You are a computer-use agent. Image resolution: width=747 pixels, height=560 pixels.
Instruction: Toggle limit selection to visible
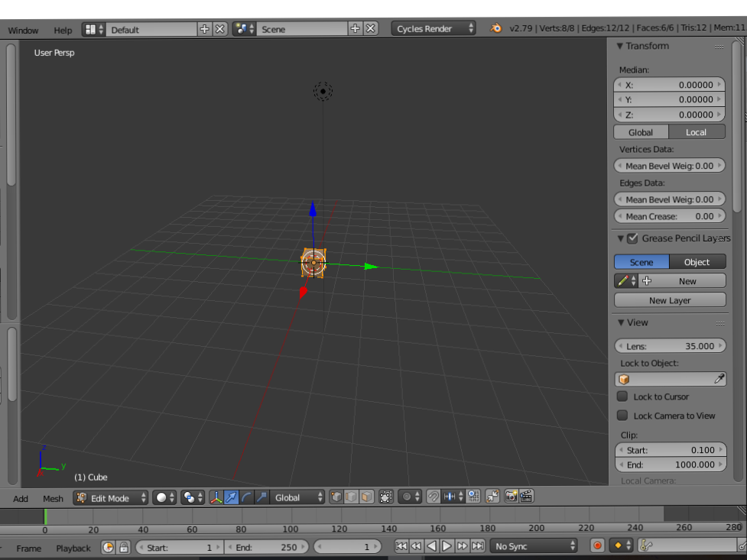click(x=385, y=497)
